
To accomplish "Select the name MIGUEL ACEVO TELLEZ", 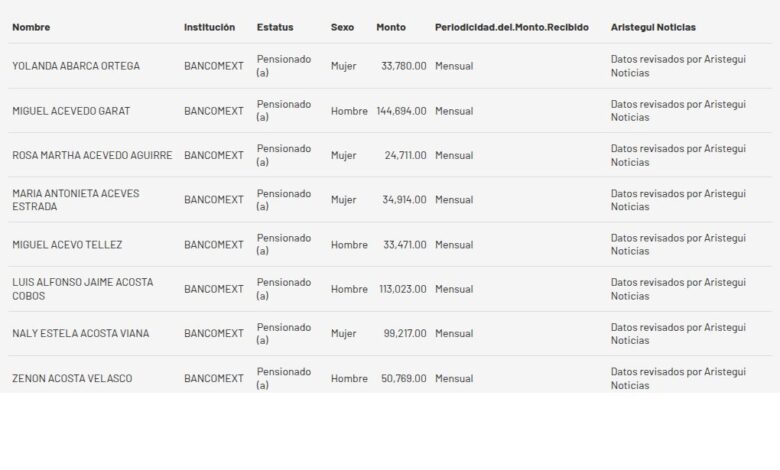I will point(67,244).
